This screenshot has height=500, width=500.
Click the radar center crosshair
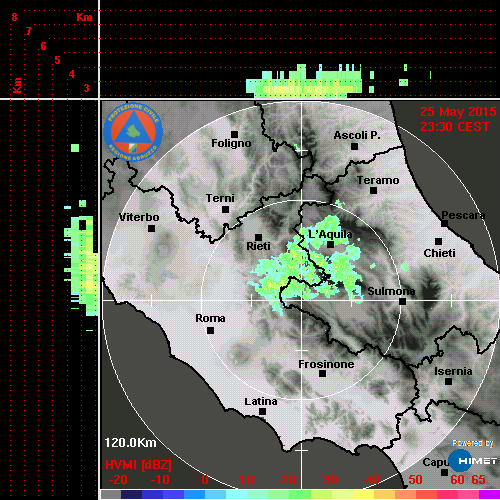pyautogui.click(x=302, y=300)
